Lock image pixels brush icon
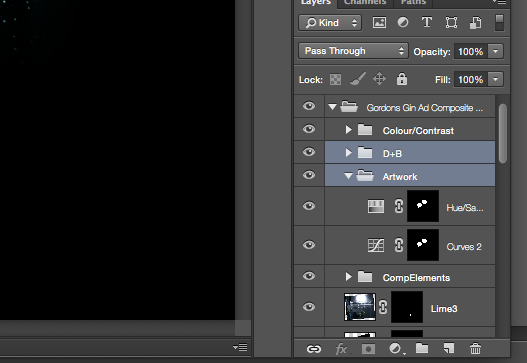Viewport: 527px width, 363px height. pos(358,79)
